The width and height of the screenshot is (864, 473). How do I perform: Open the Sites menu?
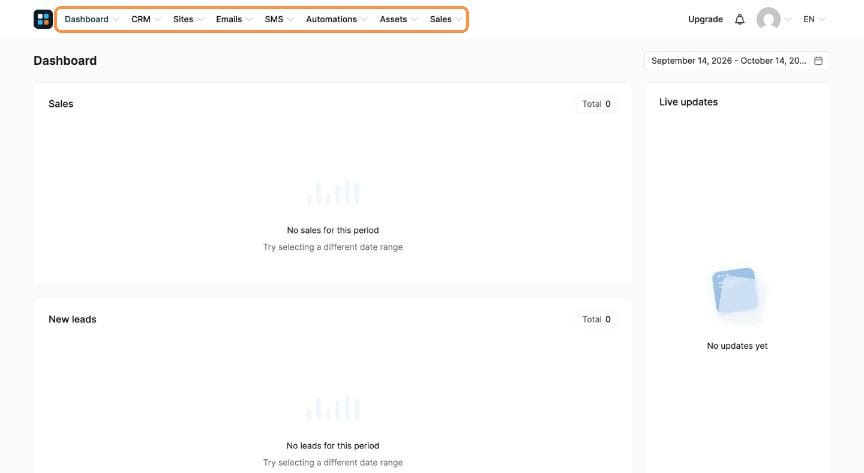coord(188,19)
